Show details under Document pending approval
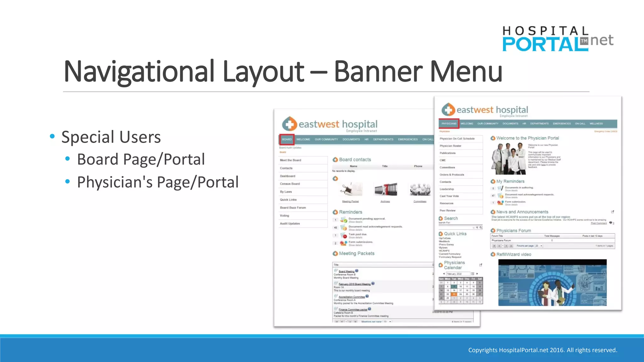Screen dimensions: 644x362 [355, 222]
